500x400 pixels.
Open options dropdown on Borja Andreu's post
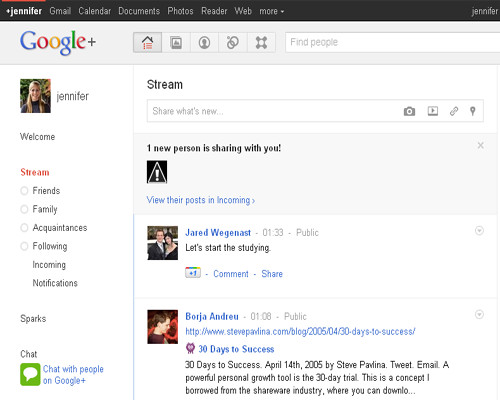point(479,315)
